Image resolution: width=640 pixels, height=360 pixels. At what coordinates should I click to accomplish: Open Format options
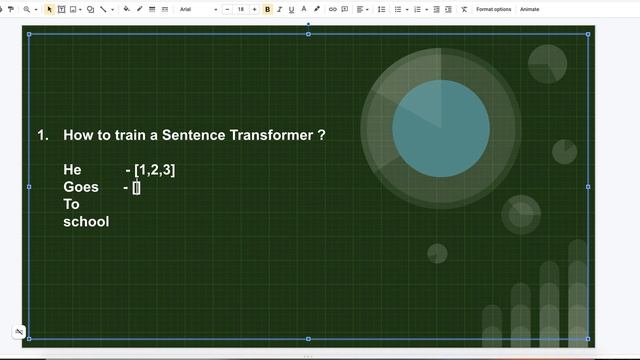(493, 9)
